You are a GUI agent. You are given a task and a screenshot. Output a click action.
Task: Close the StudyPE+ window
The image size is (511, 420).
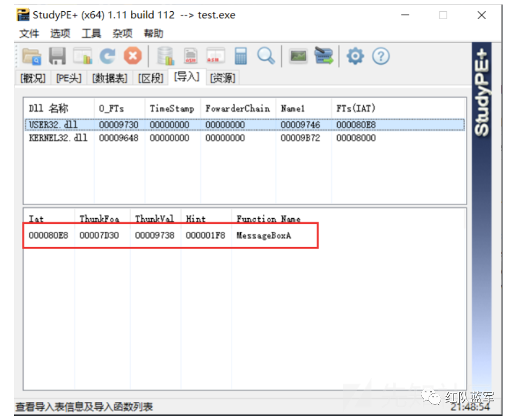tap(481, 15)
